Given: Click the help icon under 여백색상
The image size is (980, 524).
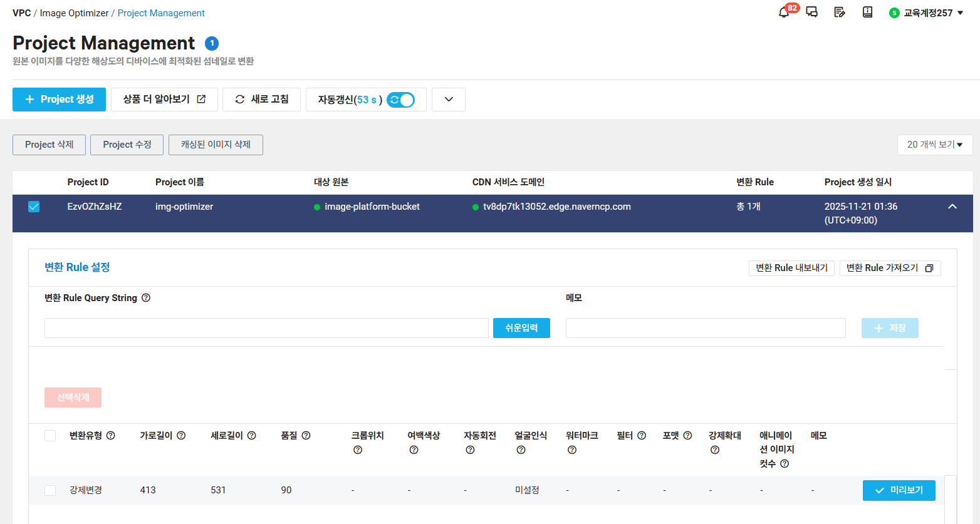Looking at the screenshot, I should [414, 450].
